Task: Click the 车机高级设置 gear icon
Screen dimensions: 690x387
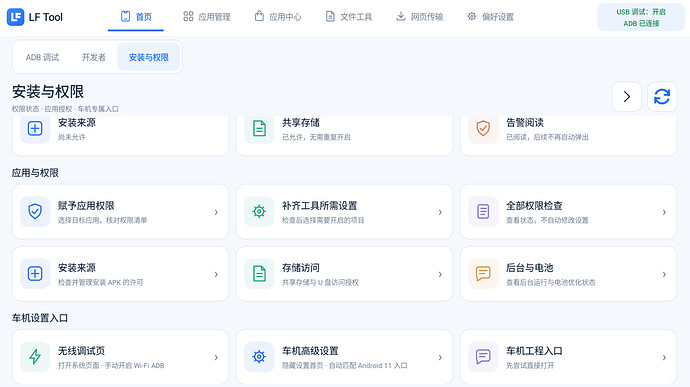Action: (259, 357)
